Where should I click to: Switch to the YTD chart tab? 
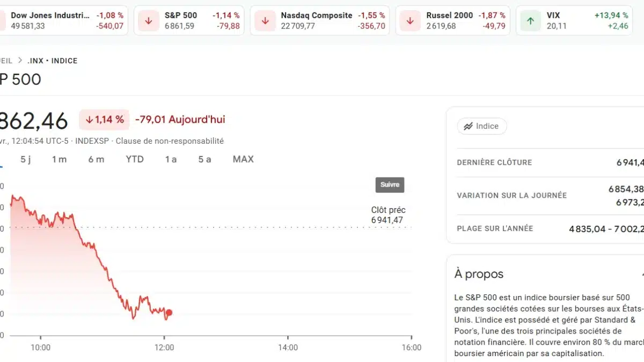[x=134, y=159]
